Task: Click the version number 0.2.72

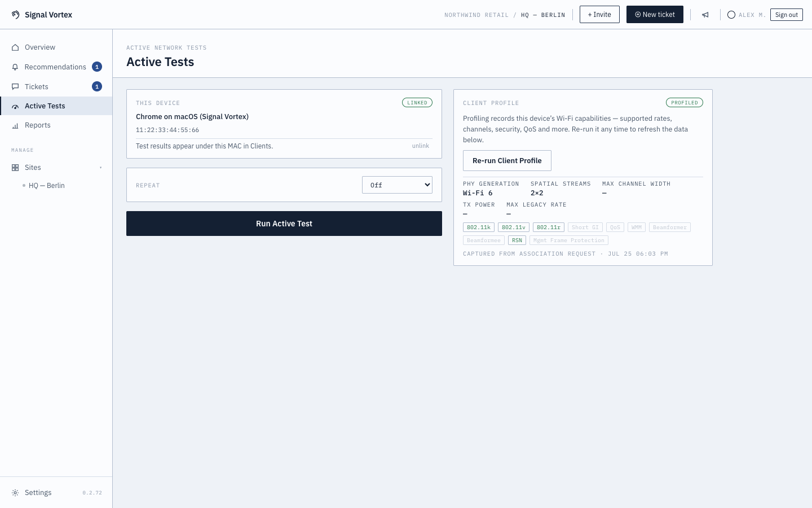Action: (92, 493)
